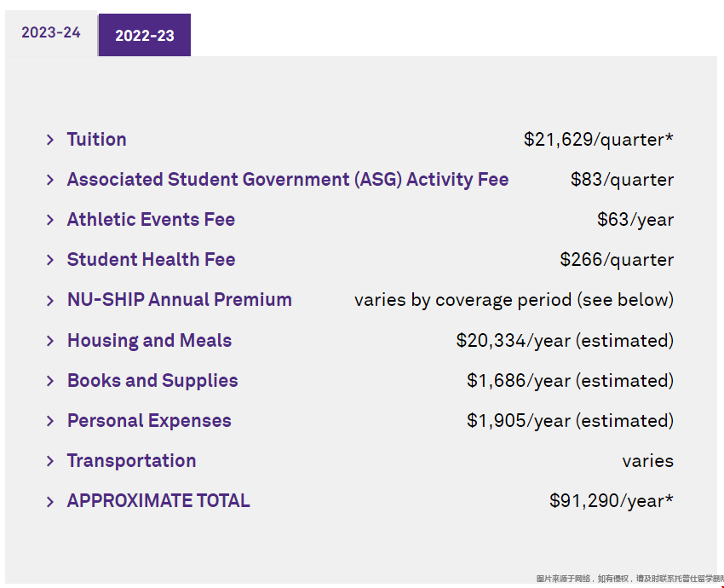Select the 2022-23 tab
This screenshot has width=724, height=588.
(145, 35)
